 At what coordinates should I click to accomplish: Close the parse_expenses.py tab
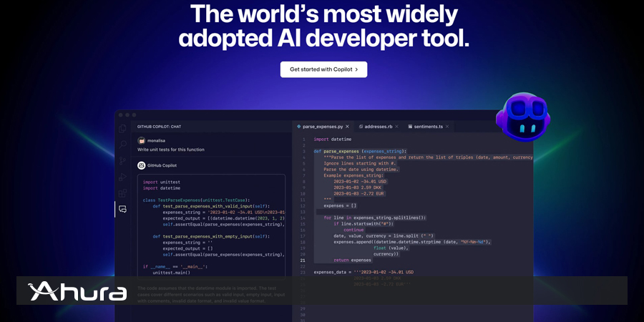point(347,127)
